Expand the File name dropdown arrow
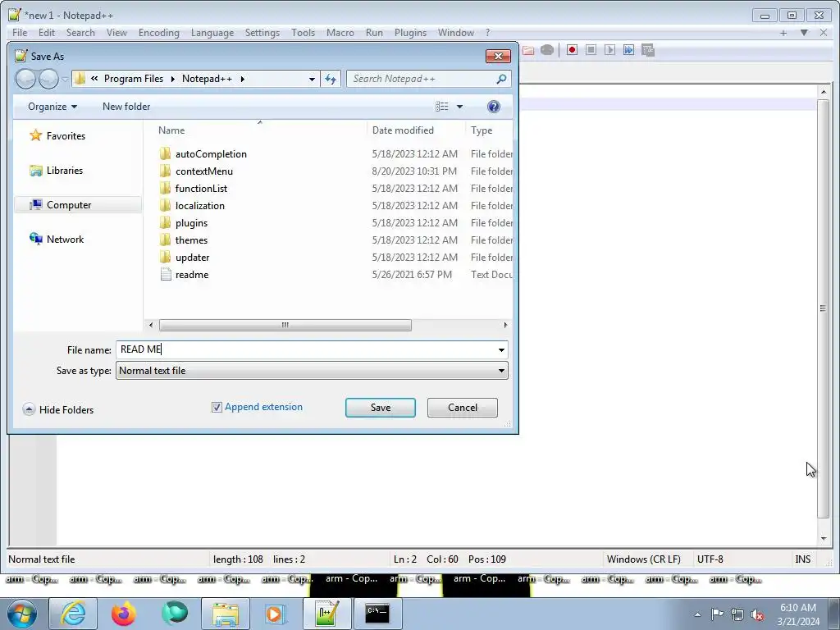This screenshot has height=630, width=840. (x=501, y=349)
